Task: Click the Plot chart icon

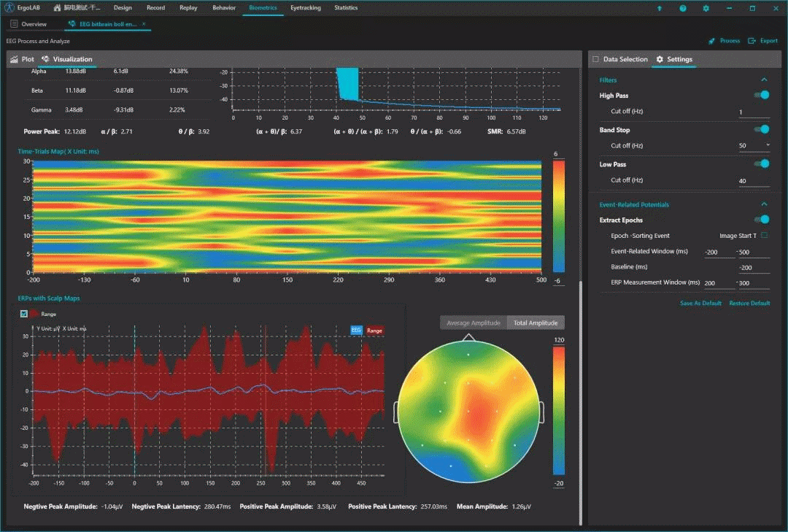Action: [14, 59]
